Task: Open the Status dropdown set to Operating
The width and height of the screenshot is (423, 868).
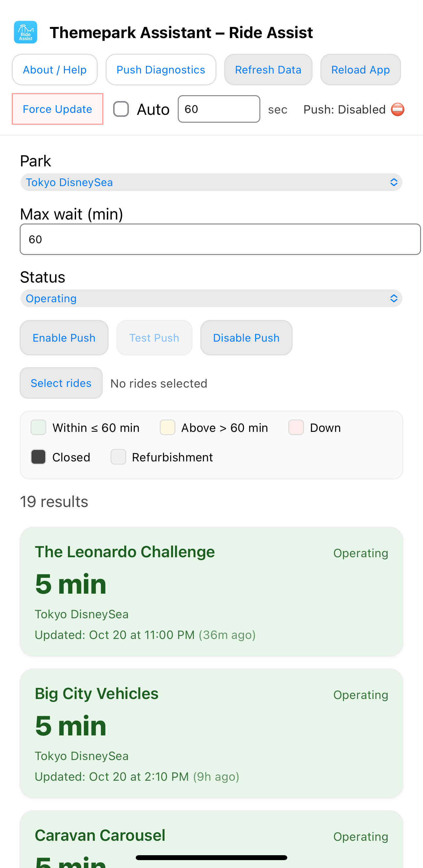Action: 211,299
